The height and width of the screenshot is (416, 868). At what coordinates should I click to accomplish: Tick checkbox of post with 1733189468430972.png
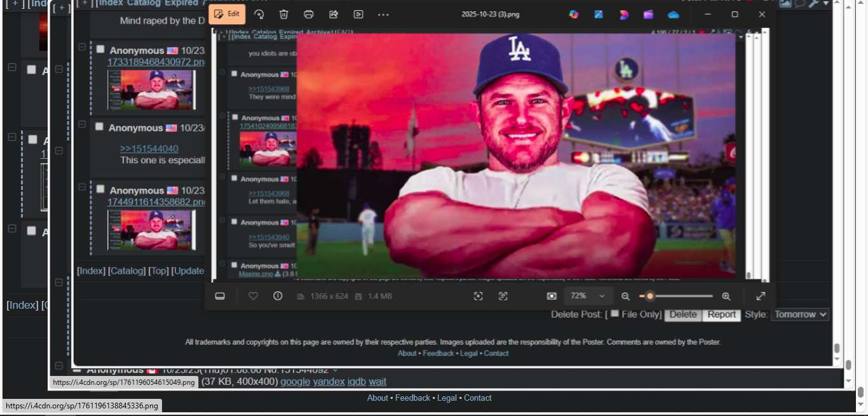[x=100, y=50]
